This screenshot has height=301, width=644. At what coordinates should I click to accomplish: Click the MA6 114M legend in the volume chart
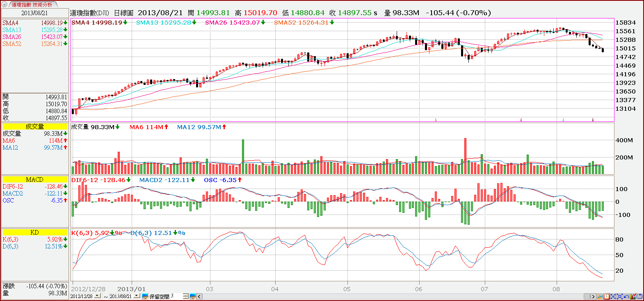tap(149, 127)
